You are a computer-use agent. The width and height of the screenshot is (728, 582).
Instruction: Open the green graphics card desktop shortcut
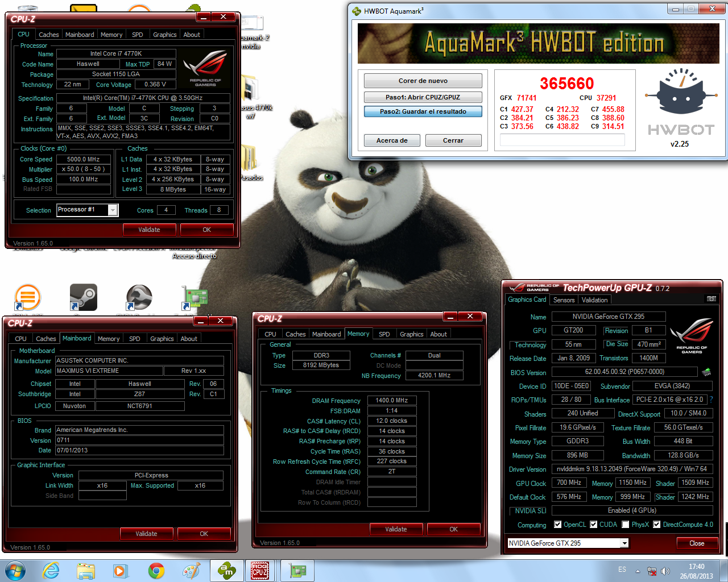tap(195, 297)
